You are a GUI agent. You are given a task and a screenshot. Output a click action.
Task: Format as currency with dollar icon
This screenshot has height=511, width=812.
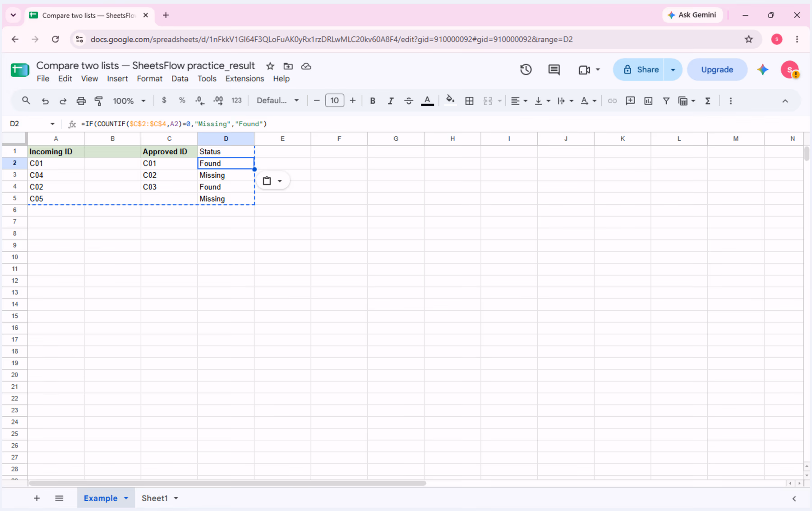[x=164, y=101]
